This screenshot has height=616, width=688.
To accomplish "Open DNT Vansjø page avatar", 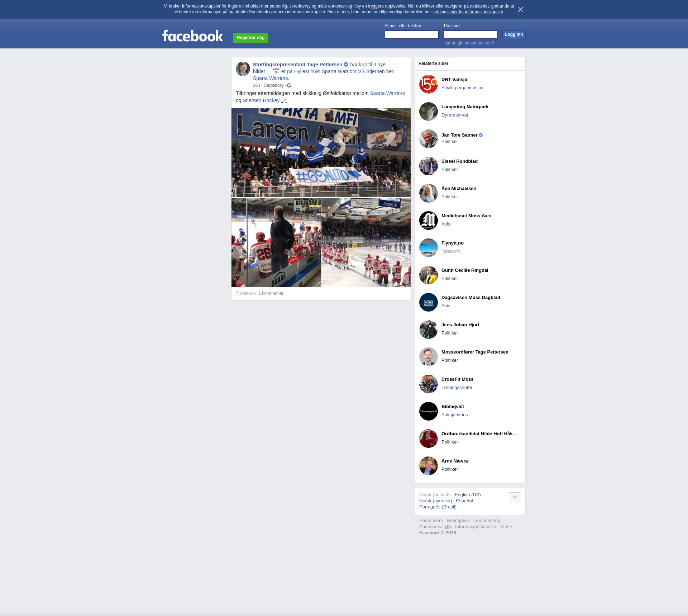I will [429, 84].
